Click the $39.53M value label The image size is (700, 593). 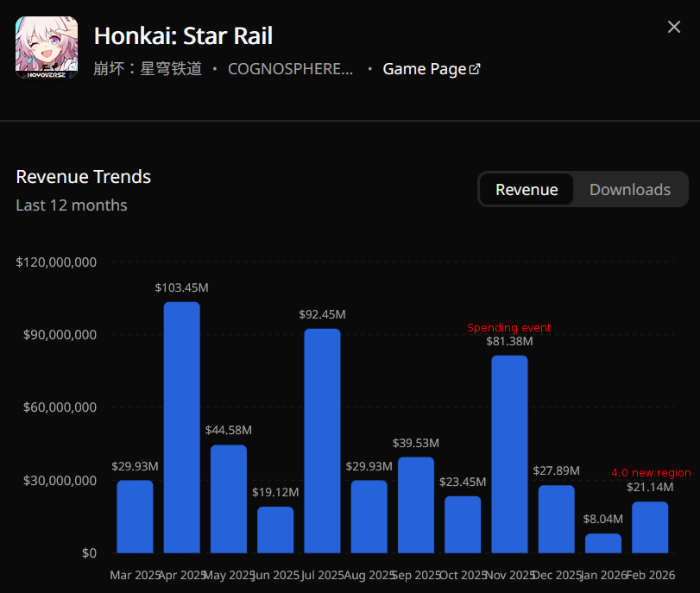(x=416, y=443)
